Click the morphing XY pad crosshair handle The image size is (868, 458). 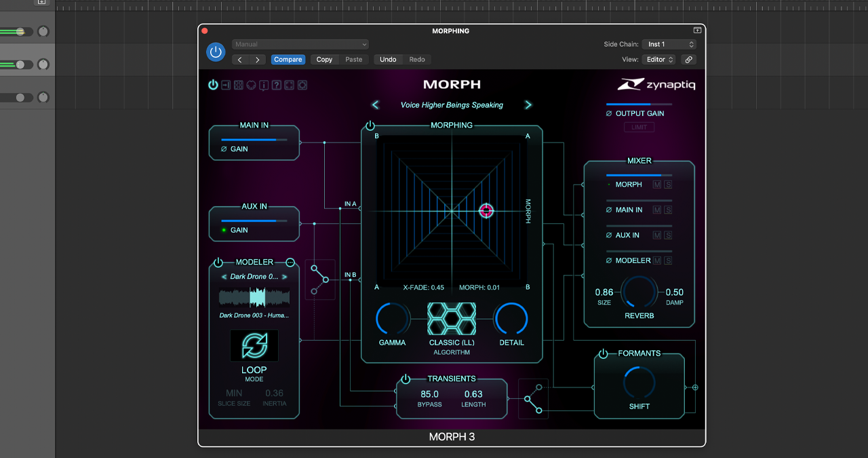(486, 210)
